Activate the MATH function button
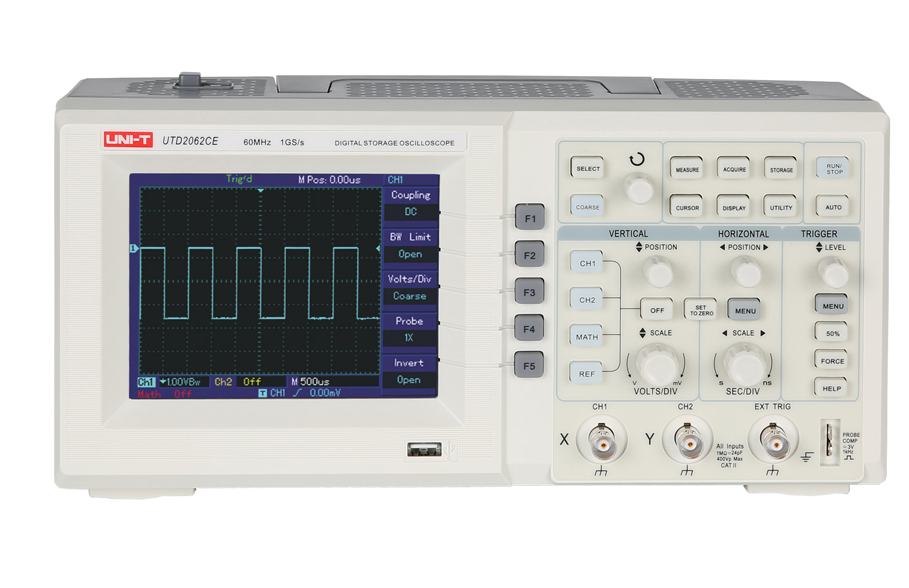The width and height of the screenshot is (909, 588). pos(587,336)
